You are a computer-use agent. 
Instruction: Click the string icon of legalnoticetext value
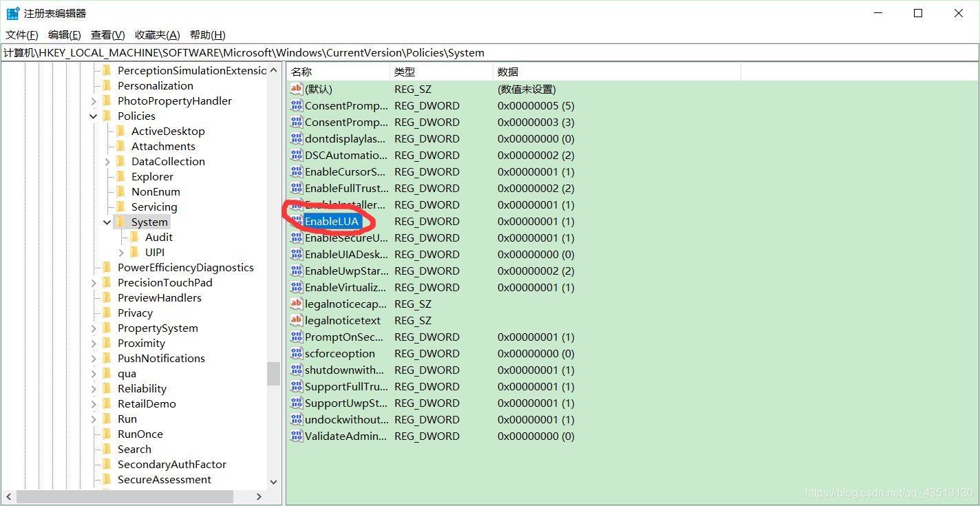pos(297,320)
